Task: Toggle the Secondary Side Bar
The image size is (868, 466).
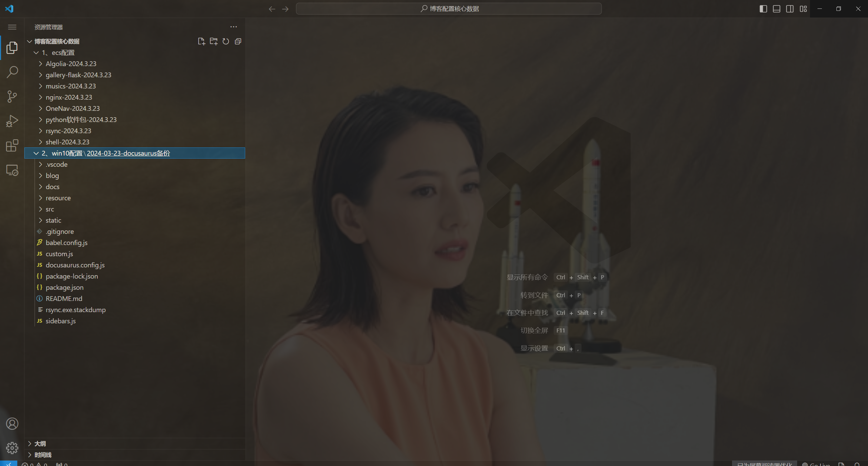Action: 790,9
